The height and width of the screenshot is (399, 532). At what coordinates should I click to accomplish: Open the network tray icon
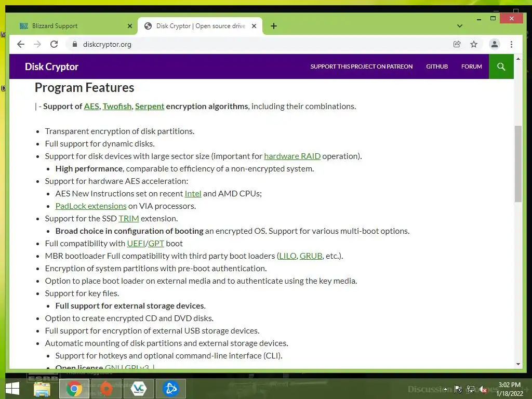[471, 389]
